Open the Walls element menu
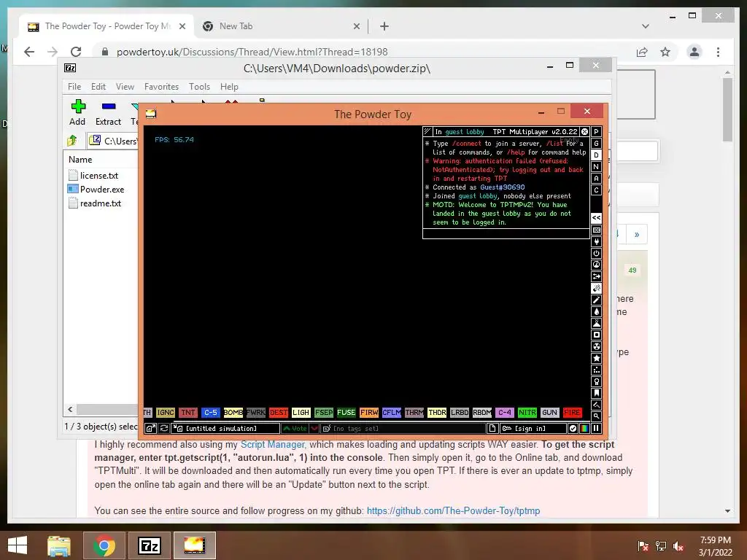 pyautogui.click(x=596, y=230)
